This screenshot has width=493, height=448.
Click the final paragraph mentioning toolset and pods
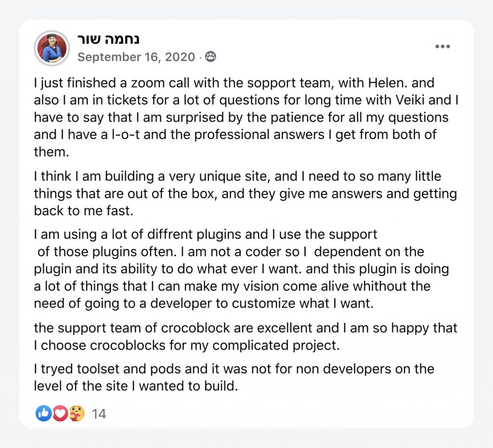pos(234,377)
